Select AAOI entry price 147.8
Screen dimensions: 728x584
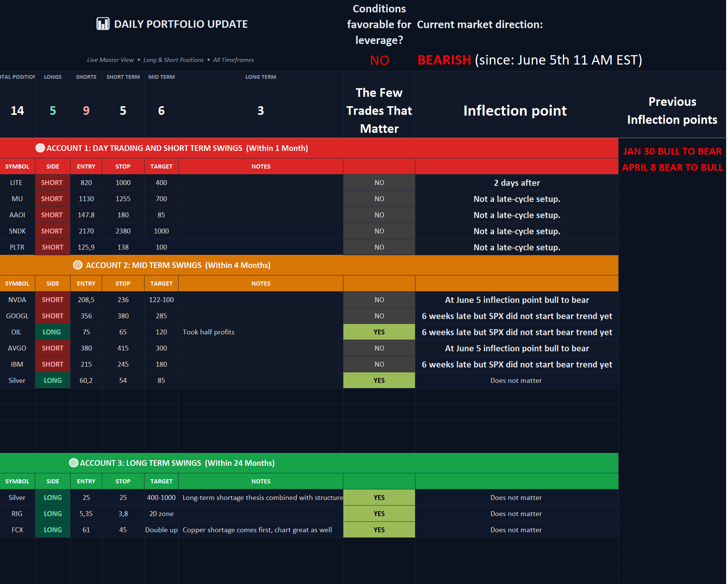click(x=86, y=215)
